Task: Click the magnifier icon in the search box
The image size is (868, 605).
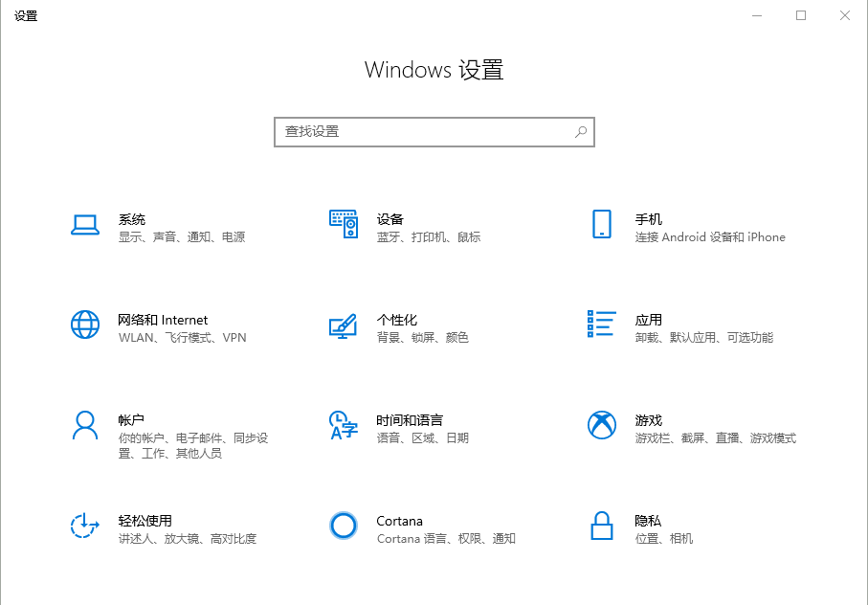Action: click(581, 132)
